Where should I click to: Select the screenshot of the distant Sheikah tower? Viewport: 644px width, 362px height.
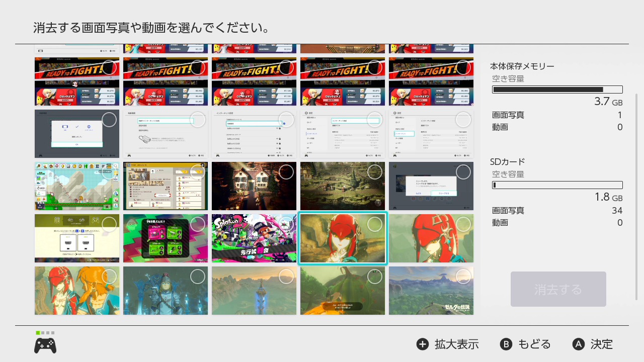click(x=254, y=291)
